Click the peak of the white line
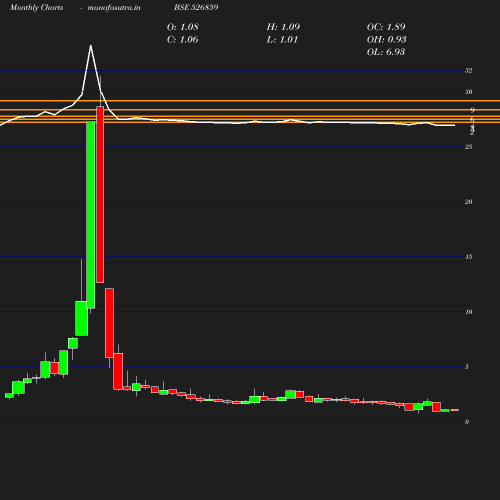 click(91, 46)
